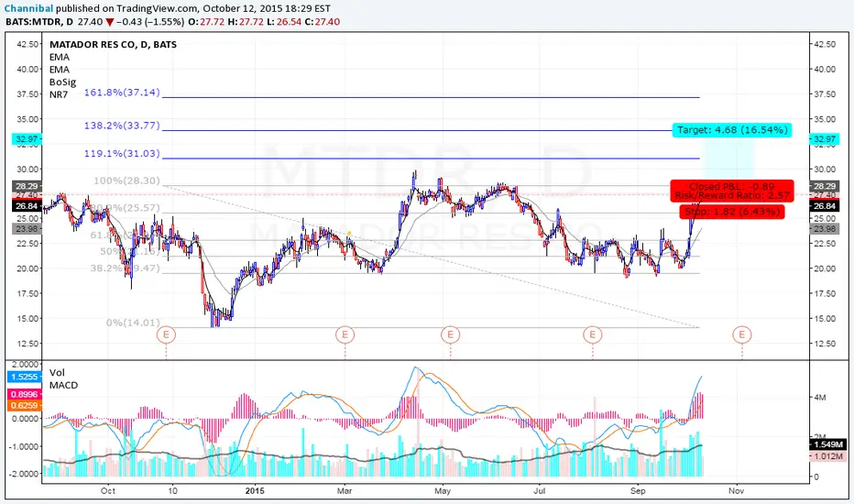Click the cyan 32.97 tag on left axis
Viewport: 854px width, 504px height.
(27, 139)
